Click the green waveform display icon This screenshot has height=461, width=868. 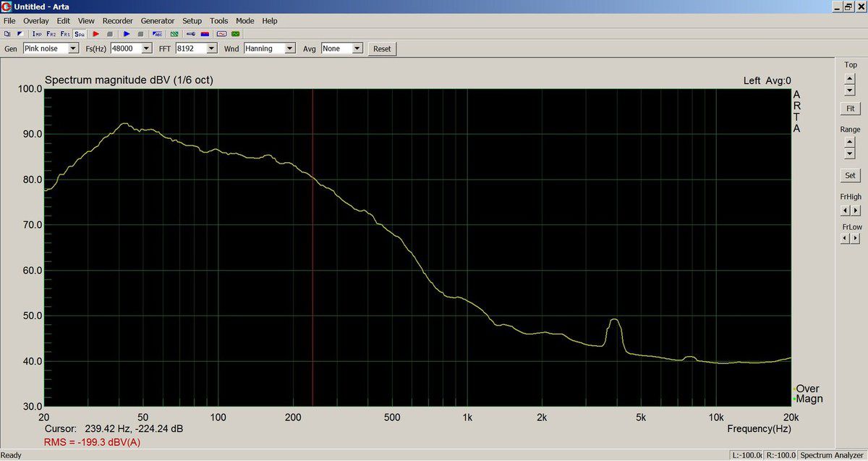pos(236,33)
